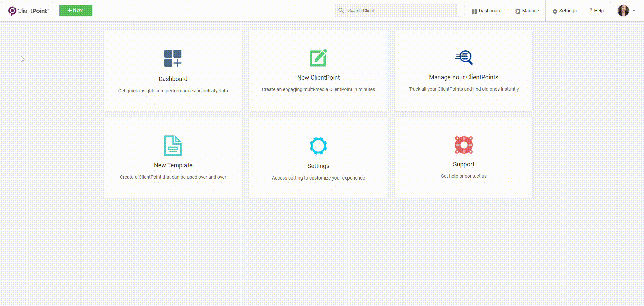The image size is (644, 306).
Task: Open the Help menu item
Action: pos(596,11)
